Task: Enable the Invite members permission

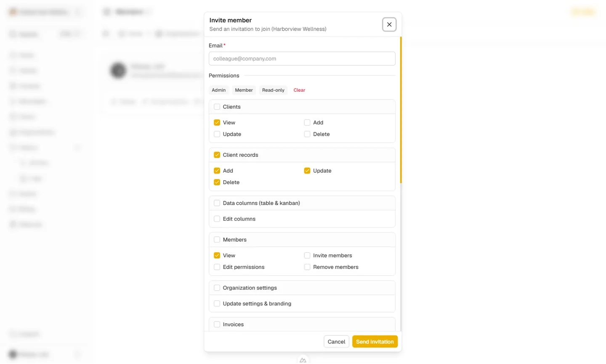Action: click(x=307, y=256)
